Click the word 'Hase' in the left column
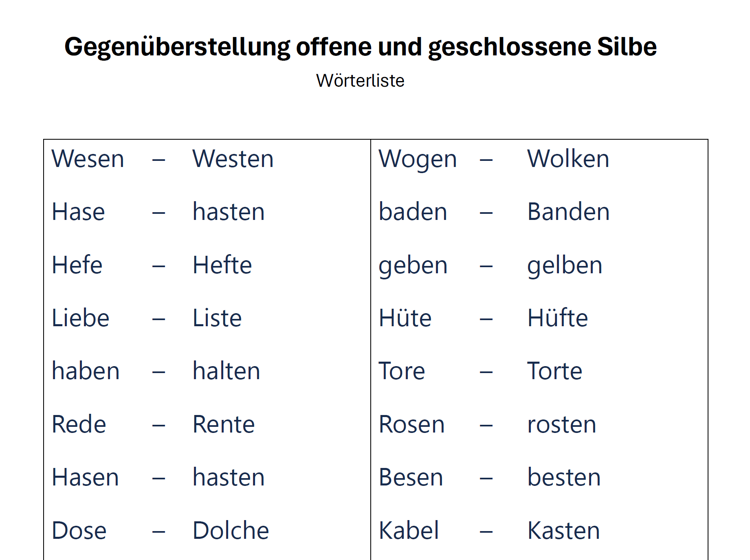750x560 pixels. [x=79, y=212]
